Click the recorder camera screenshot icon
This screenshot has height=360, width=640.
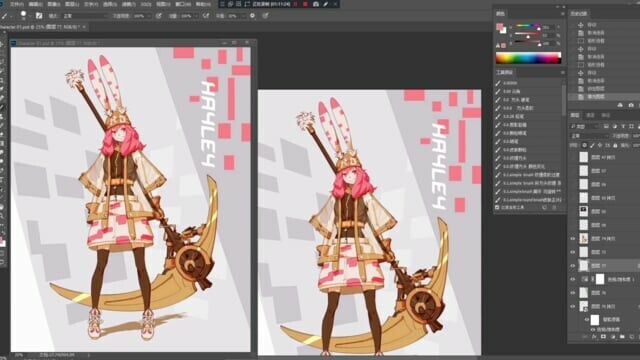(316, 4)
